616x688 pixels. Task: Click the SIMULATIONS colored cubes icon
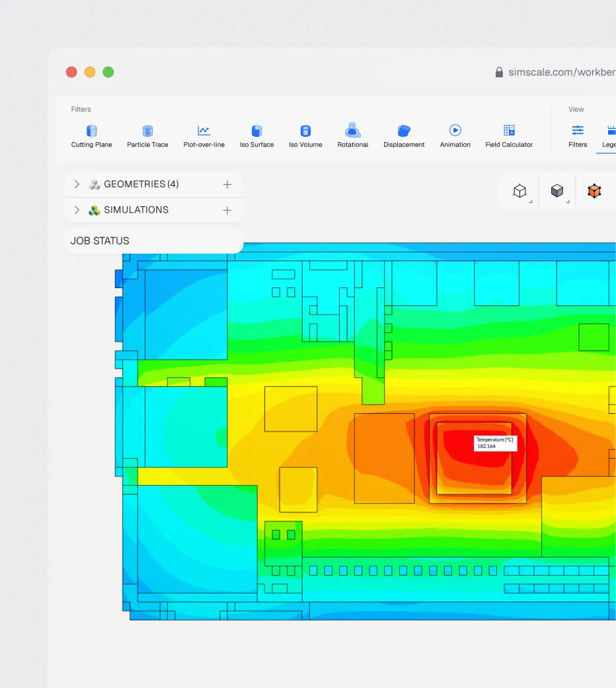tap(95, 210)
